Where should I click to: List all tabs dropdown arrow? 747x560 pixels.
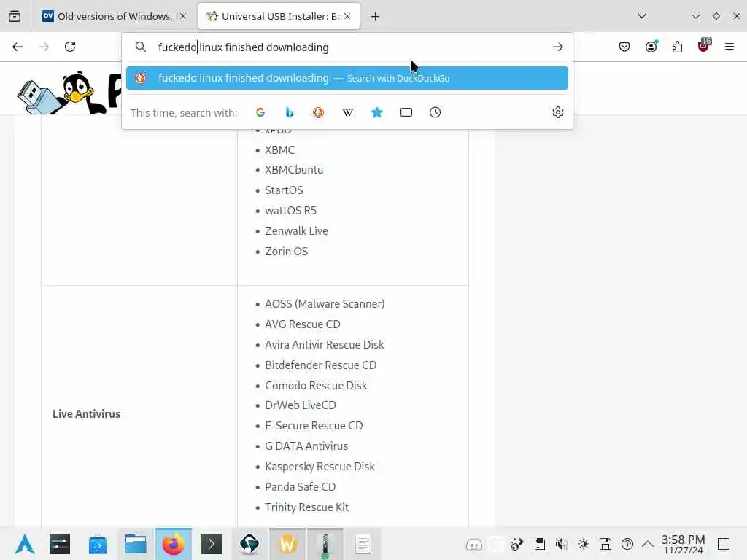pyautogui.click(x=642, y=16)
